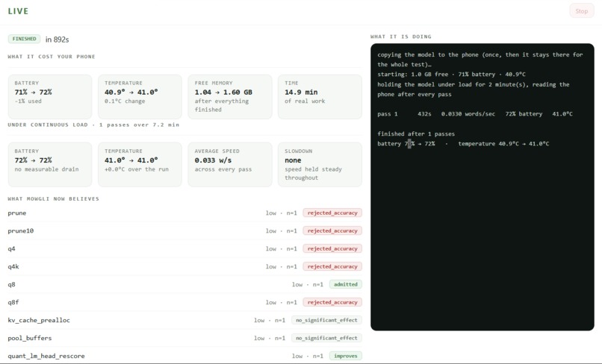Click 'low · n=1' on the prune row
Screen dimensions: 602x364
click(282, 213)
